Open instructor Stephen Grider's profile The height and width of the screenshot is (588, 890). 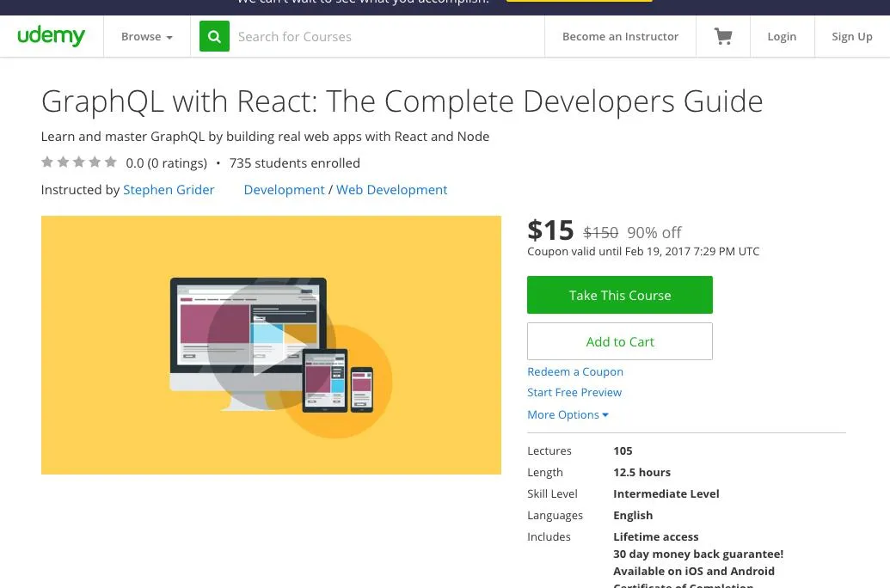[x=169, y=189]
